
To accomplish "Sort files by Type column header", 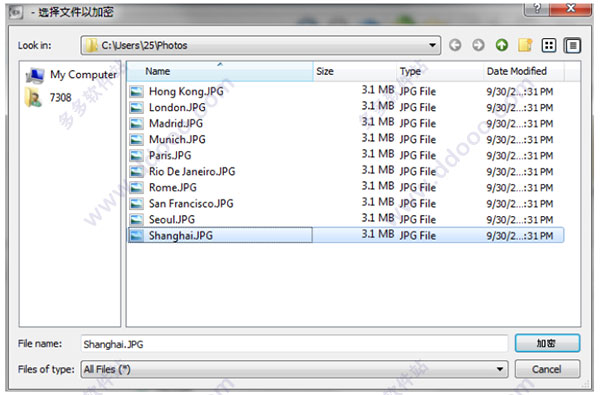I will (440, 71).
